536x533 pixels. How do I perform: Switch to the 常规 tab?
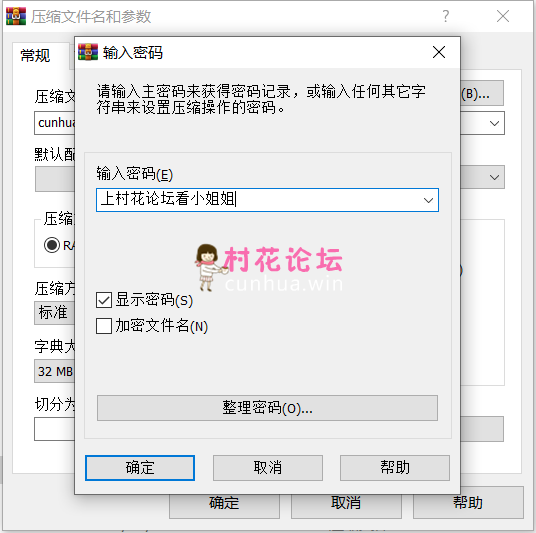click(x=35, y=55)
